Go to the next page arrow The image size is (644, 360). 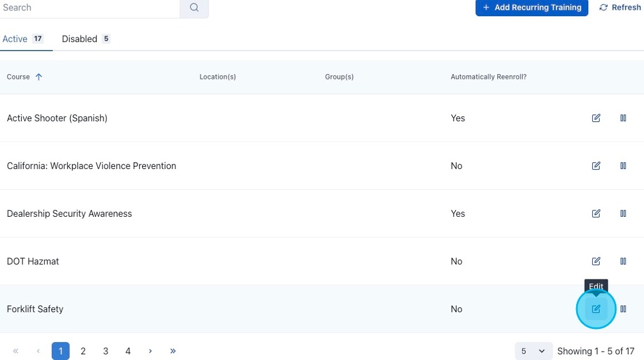point(150,351)
